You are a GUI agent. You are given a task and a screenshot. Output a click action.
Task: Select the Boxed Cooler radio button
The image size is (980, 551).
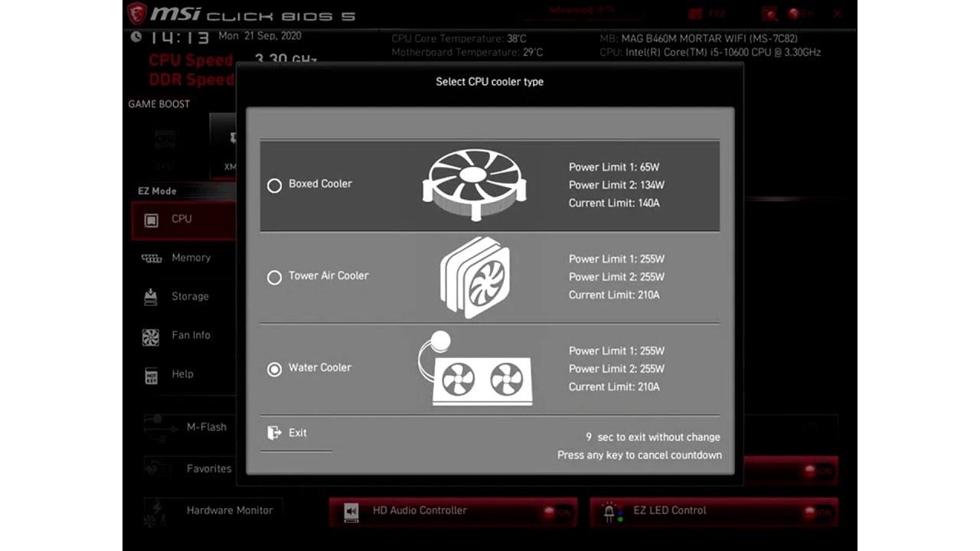(274, 185)
